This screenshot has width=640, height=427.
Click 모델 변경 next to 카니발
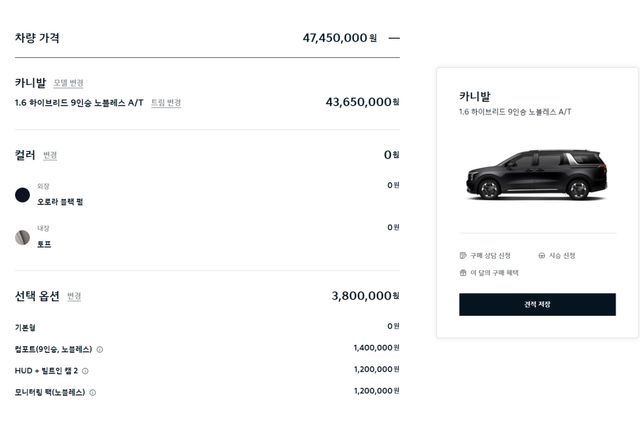69,83
